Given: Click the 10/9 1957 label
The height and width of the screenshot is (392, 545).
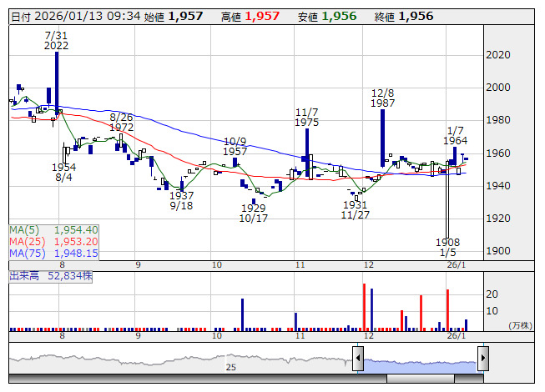Looking at the screenshot, I should click(235, 147).
